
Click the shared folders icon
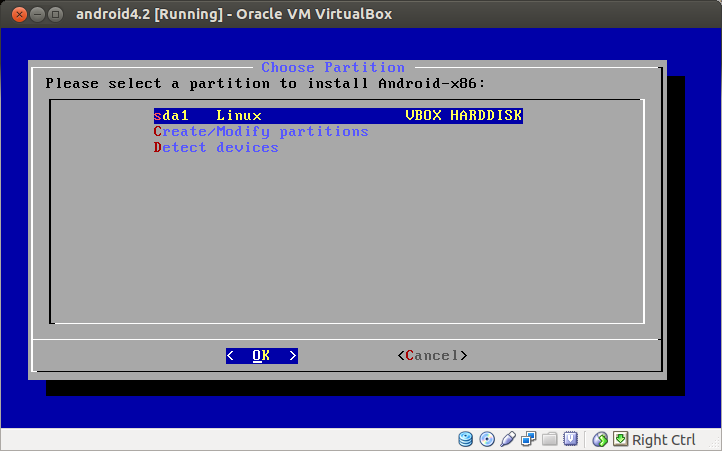point(550,439)
